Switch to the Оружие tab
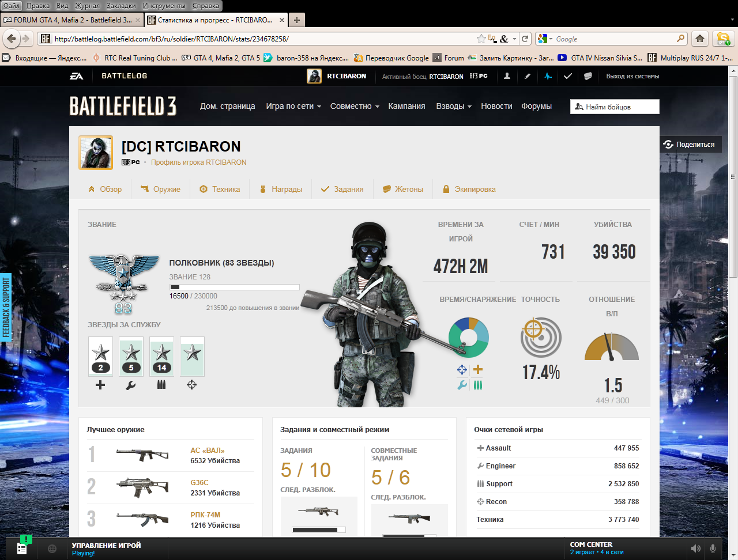 point(161,189)
